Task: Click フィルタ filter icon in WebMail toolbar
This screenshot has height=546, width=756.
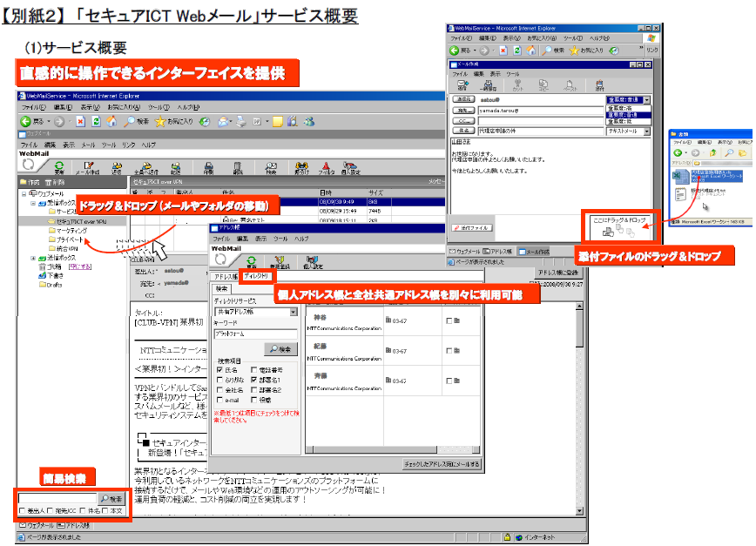Action: [x=327, y=168]
